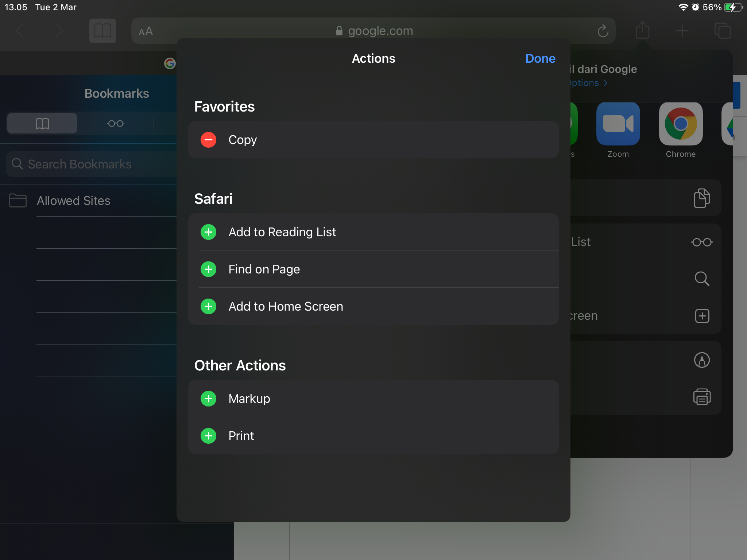The image size is (747, 560).
Task: Expand the Options chevron
Action: pyautogui.click(x=605, y=83)
